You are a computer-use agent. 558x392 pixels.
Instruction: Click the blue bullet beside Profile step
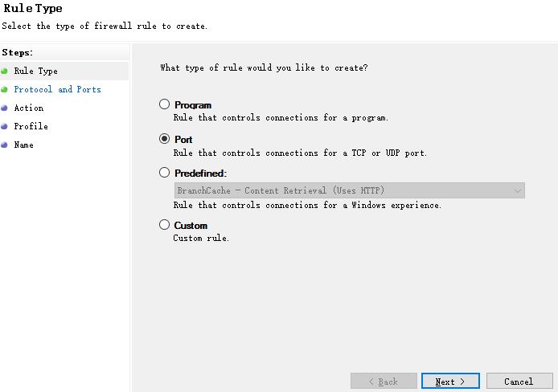(5, 126)
